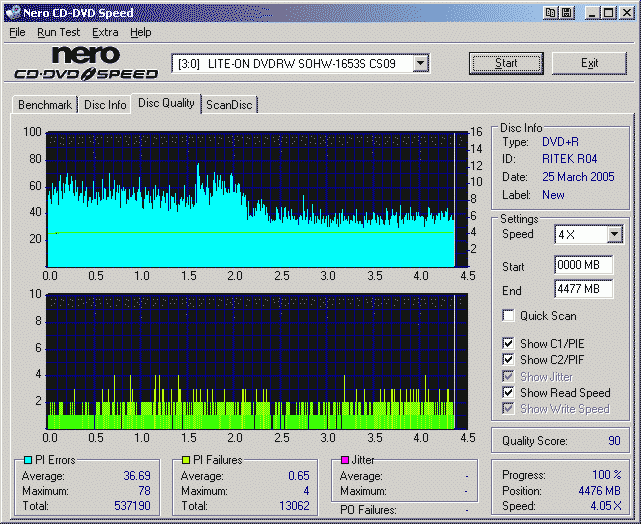This screenshot has width=641, height=524.
Task: Click the Quality Score value 90
Action: [x=614, y=441]
